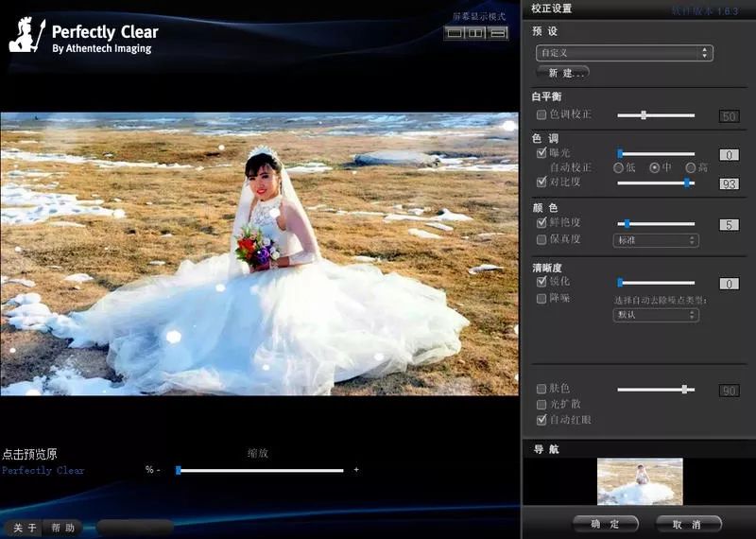756x539 pixels.
Task: Click the 缩放 zoom slider track
Action: [x=259, y=470]
